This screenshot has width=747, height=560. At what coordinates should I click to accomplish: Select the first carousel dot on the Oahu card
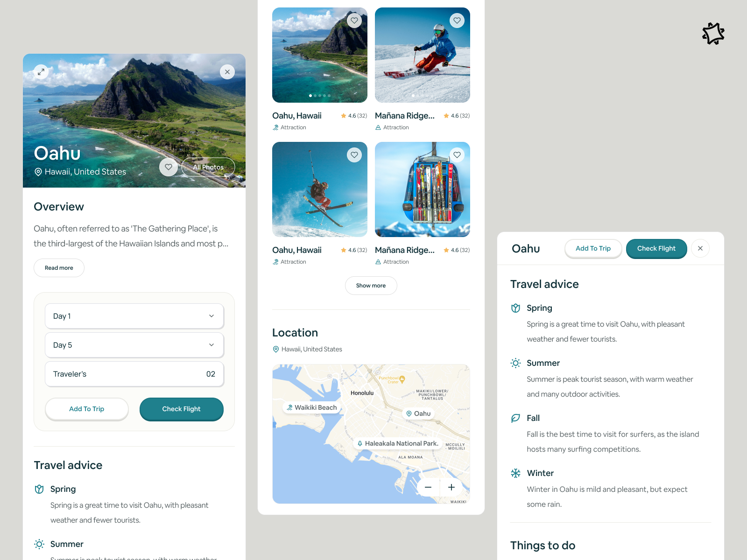310,96
